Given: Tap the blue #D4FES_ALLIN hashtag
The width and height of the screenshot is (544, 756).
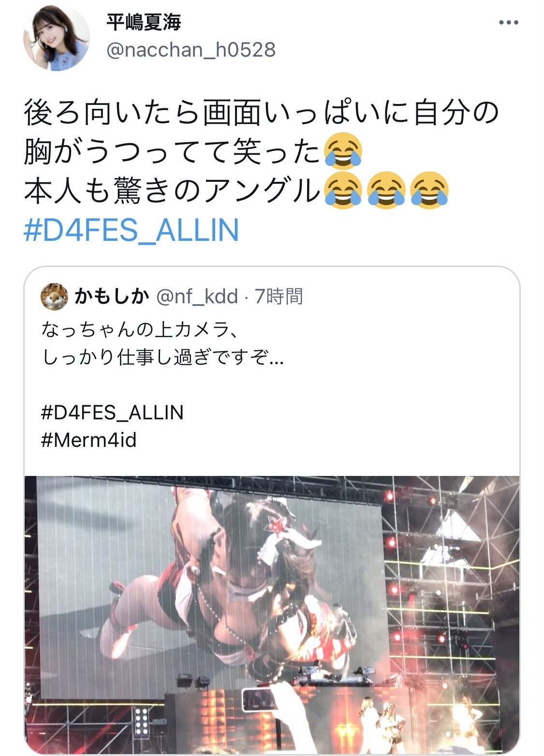Looking at the screenshot, I should (132, 230).
